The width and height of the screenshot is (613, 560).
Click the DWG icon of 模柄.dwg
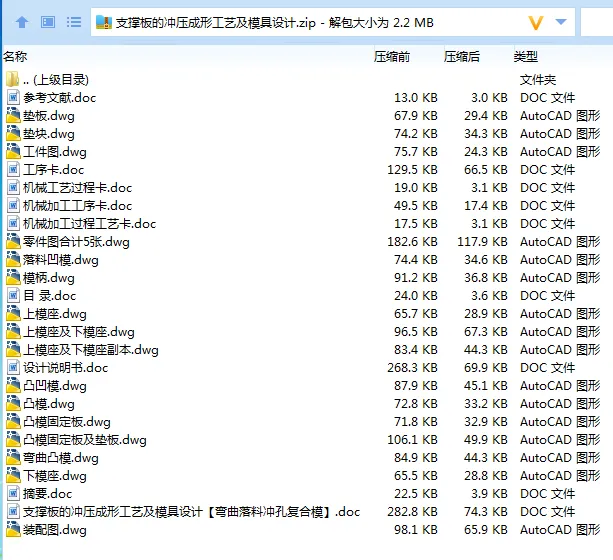[x=13, y=277]
